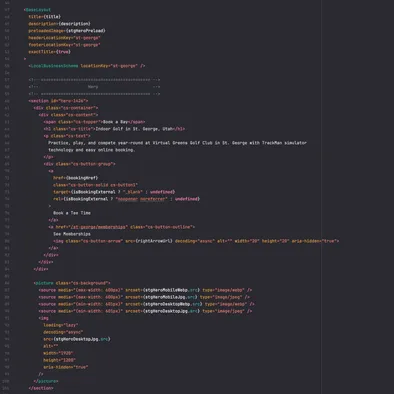Click the footerLocationKey="st-george" line
Screen dimensions: 394x394
64,45
